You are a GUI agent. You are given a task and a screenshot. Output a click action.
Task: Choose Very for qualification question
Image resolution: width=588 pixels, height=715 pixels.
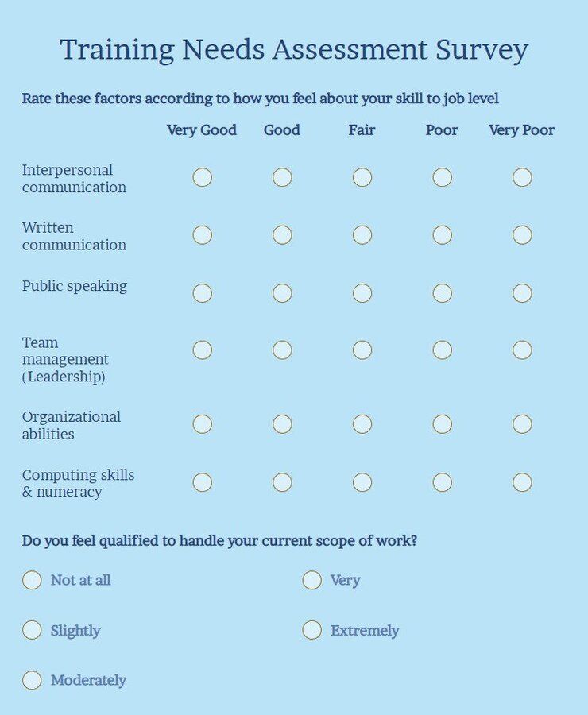point(311,581)
